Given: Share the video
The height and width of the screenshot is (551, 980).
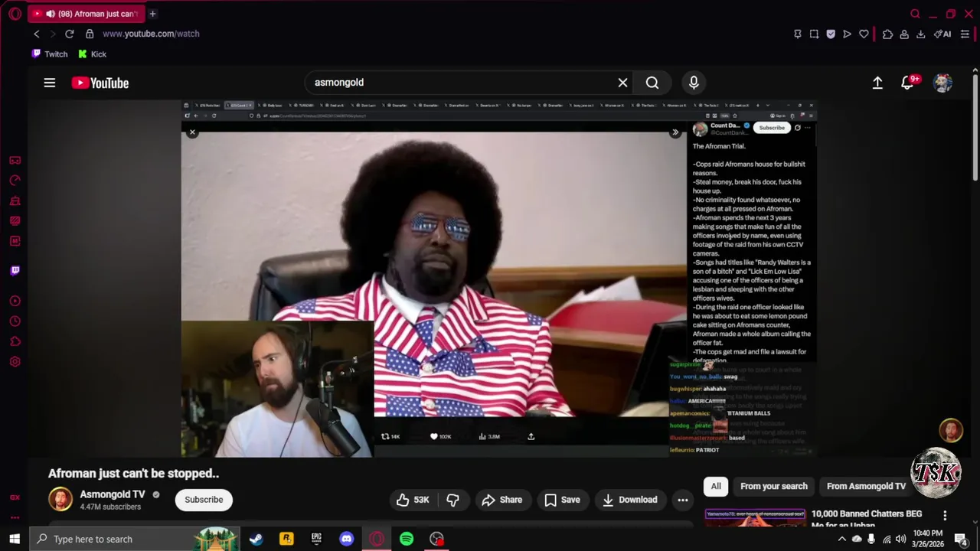Looking at the screenshot, I should (501, 500).
